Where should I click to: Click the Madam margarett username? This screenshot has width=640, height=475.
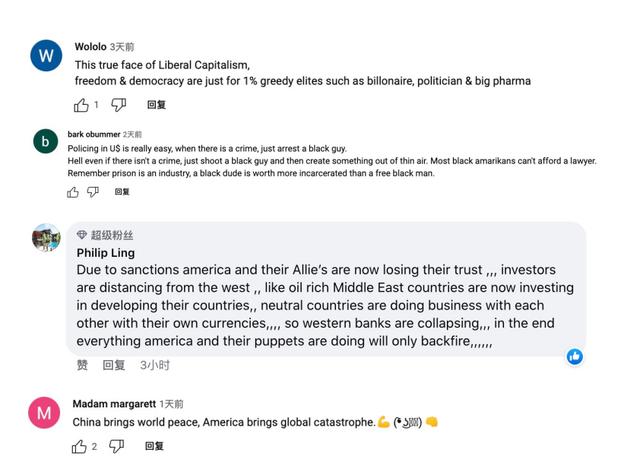(x=114, y=404)
